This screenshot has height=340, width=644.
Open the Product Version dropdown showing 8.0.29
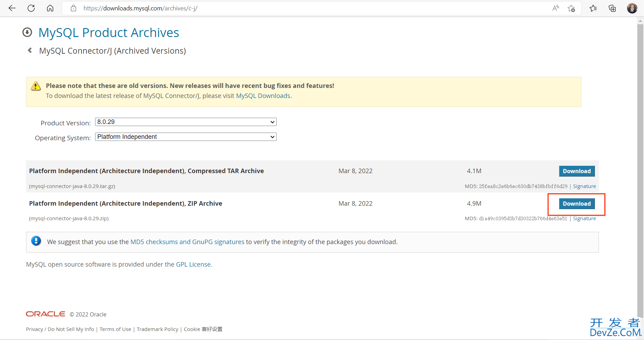(x=186, y=122)
